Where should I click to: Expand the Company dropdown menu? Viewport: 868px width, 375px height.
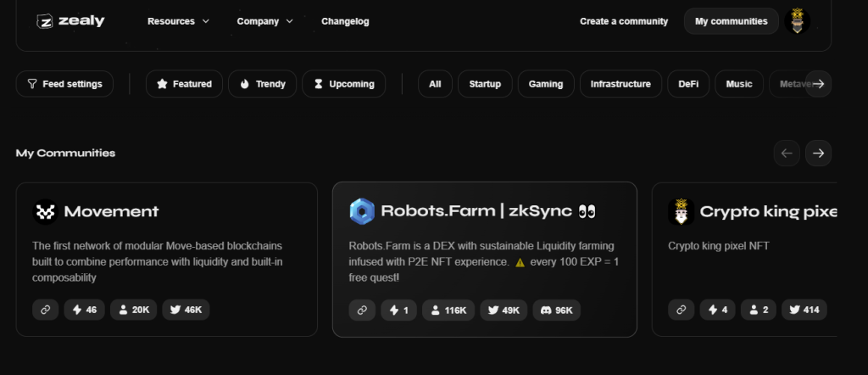coord(264,21)
